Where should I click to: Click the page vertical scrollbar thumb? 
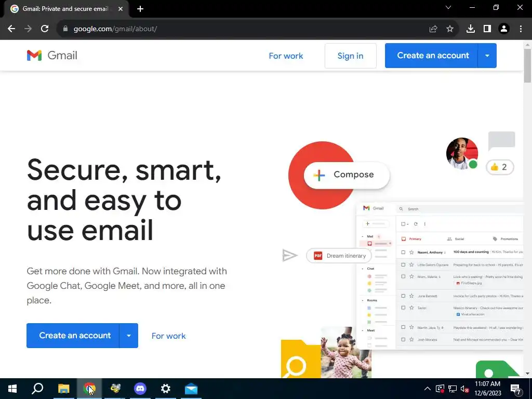tap(527, 65)
